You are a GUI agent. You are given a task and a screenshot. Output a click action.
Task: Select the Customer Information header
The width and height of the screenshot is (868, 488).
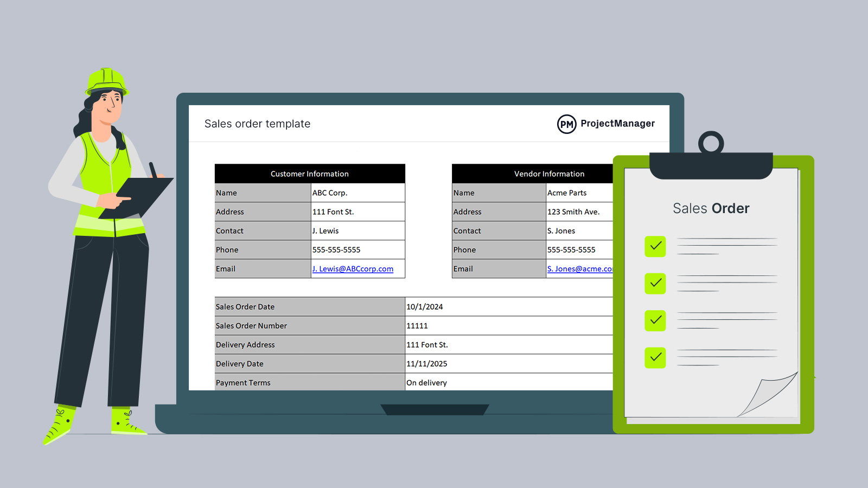pos(309,174)
